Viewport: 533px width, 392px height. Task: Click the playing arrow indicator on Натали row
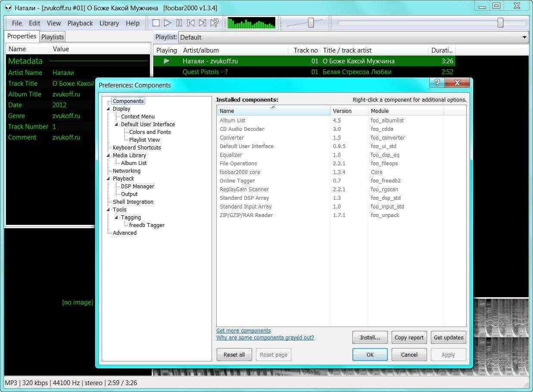(167, 61)
